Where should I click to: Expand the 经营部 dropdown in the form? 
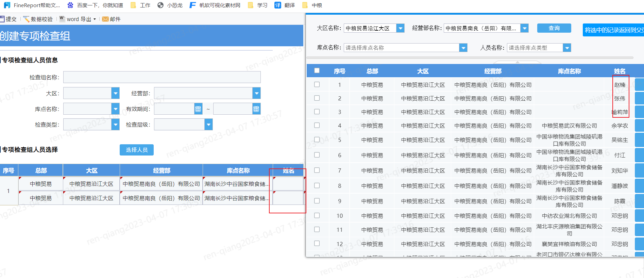(x=257, y=93)
